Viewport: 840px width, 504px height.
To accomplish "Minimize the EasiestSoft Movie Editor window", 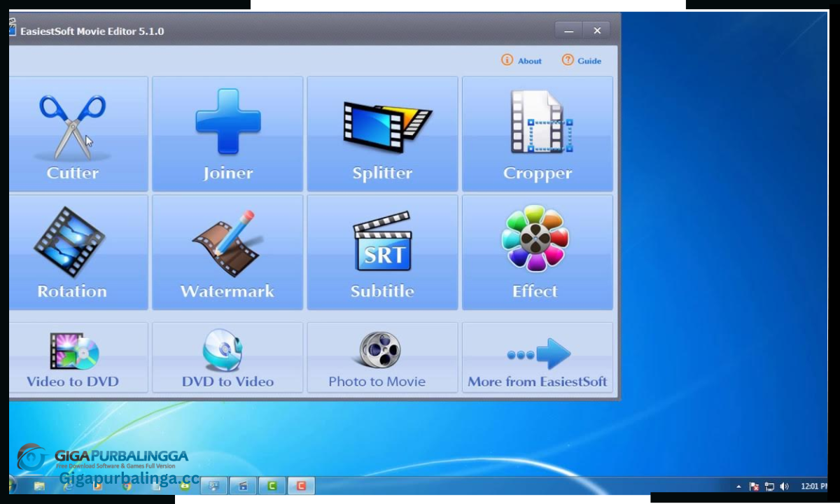I will tap(569, 31).
